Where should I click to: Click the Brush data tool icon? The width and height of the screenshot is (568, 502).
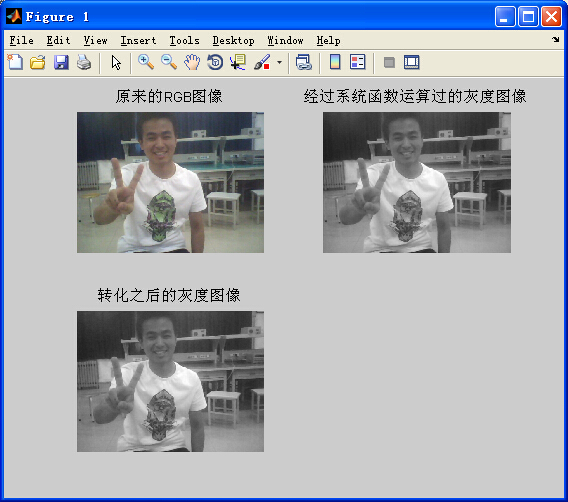(262, 62)
